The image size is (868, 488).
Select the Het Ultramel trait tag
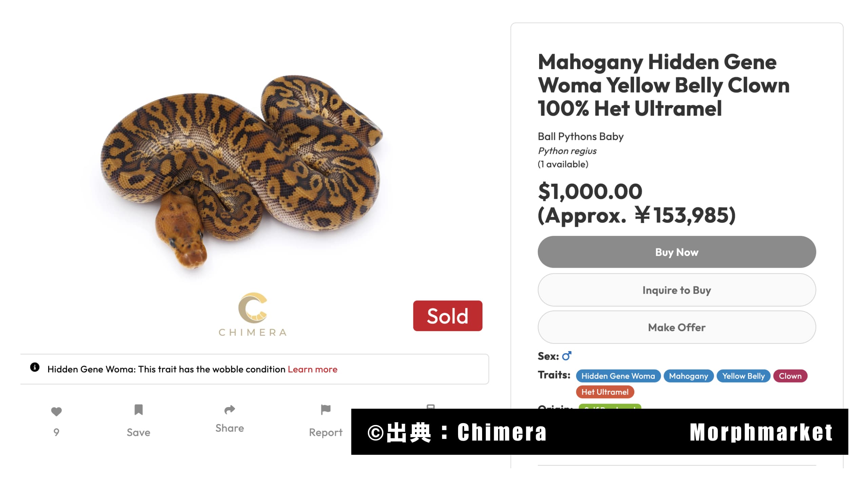605,392
